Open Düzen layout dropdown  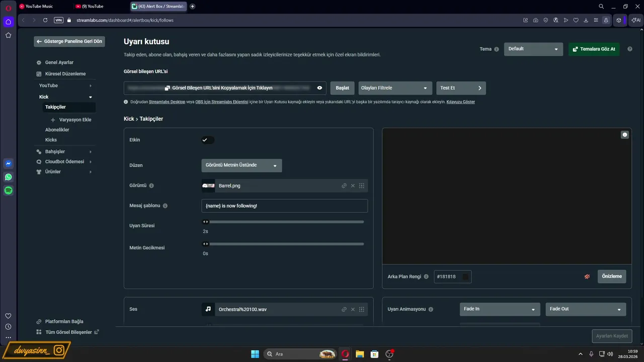click(x=242, y=165)
